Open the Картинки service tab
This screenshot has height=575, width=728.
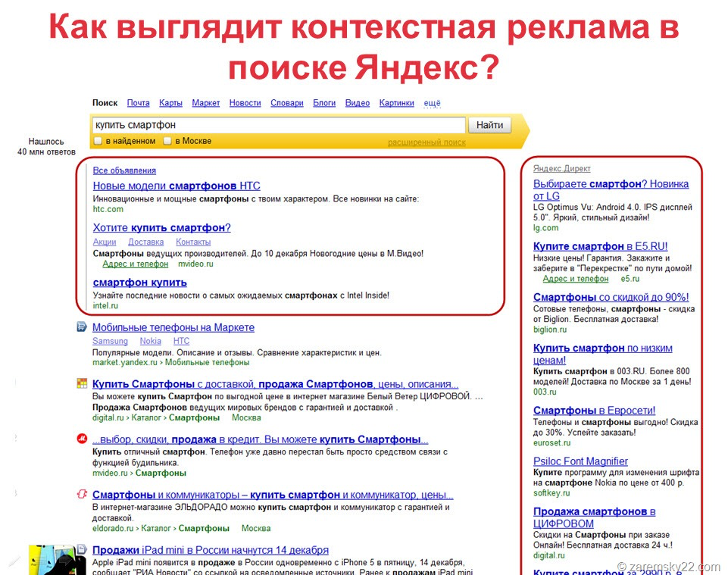pyautogui.click(x=396, y=103)
